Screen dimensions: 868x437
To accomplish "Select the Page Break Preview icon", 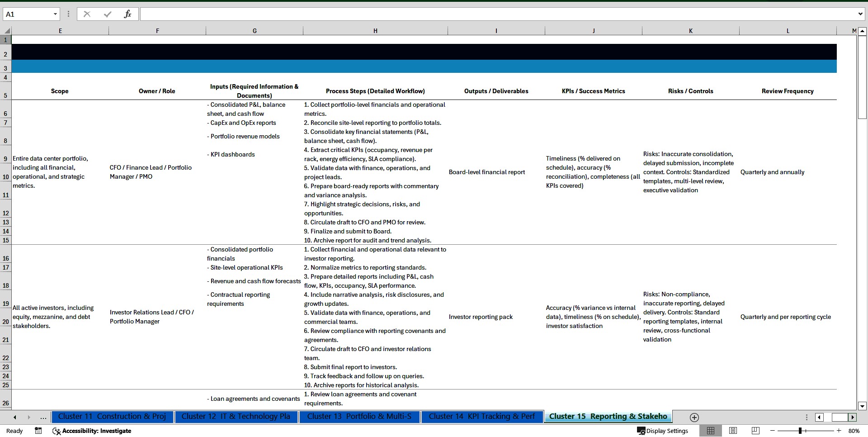I will tap(755, 431).
